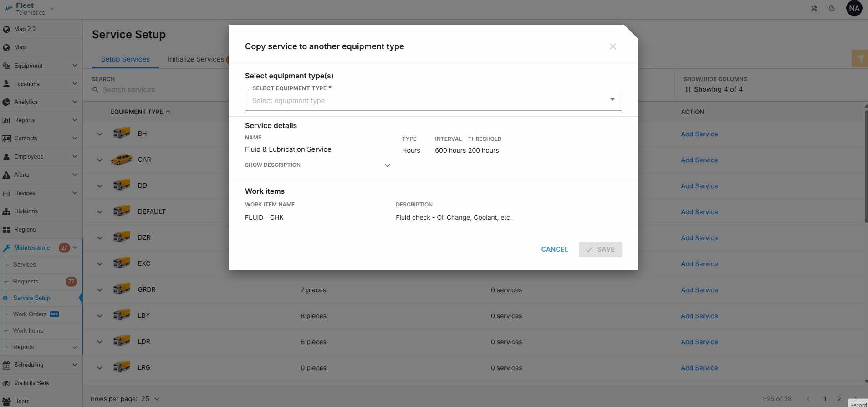The image size is (868, 407).
Task: Click the CAR vehicle icon
Action: coord(122,160)
